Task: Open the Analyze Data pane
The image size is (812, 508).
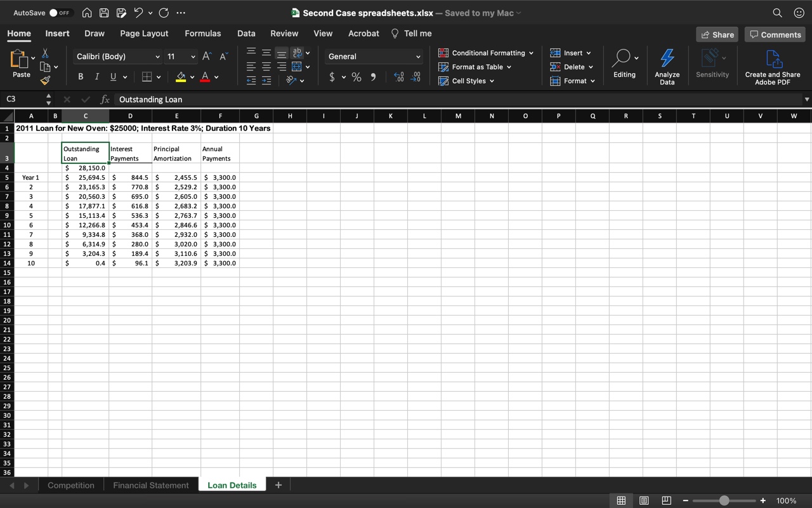Action: click(667, 65)
